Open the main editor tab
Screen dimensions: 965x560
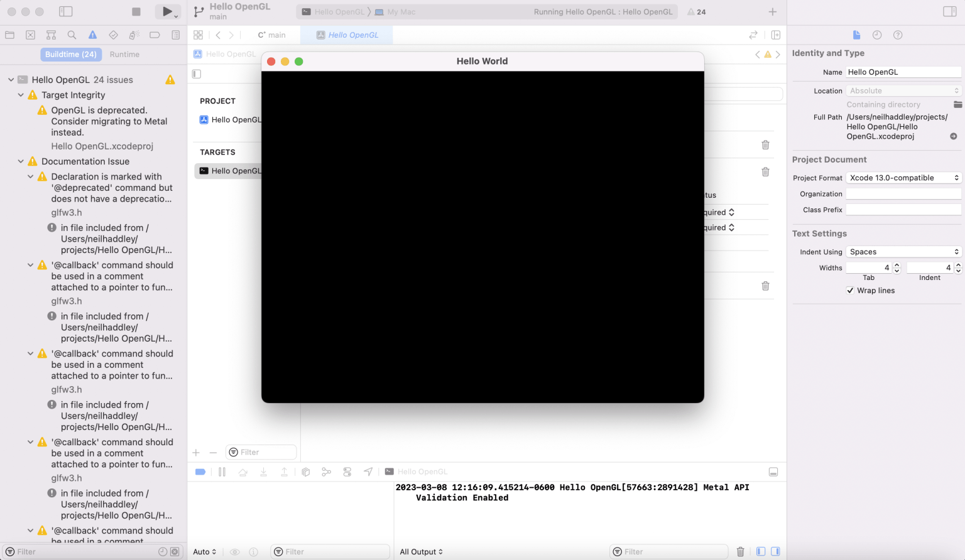[271, 35]
